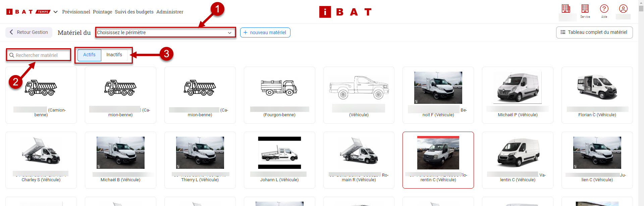Expand the Choisissez le périmètre dropdown

click(165, 32)
